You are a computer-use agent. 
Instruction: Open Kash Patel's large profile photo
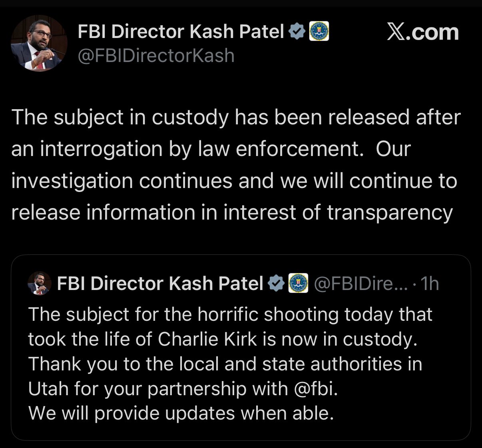point(39,43)
